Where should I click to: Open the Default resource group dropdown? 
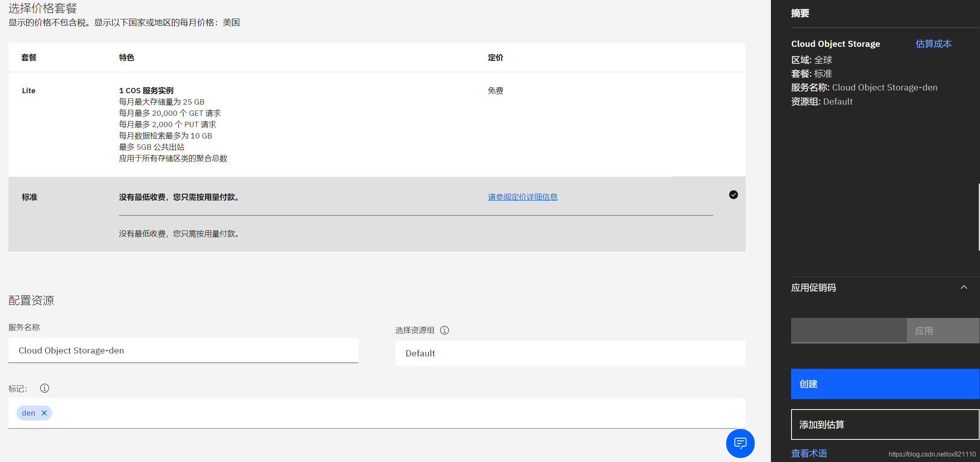(x=570, y=353)
